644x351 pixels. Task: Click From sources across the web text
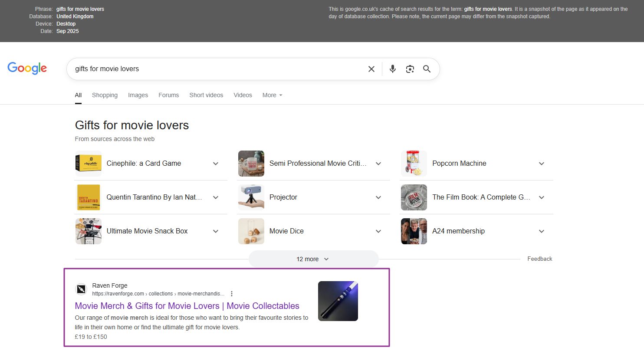115,139
